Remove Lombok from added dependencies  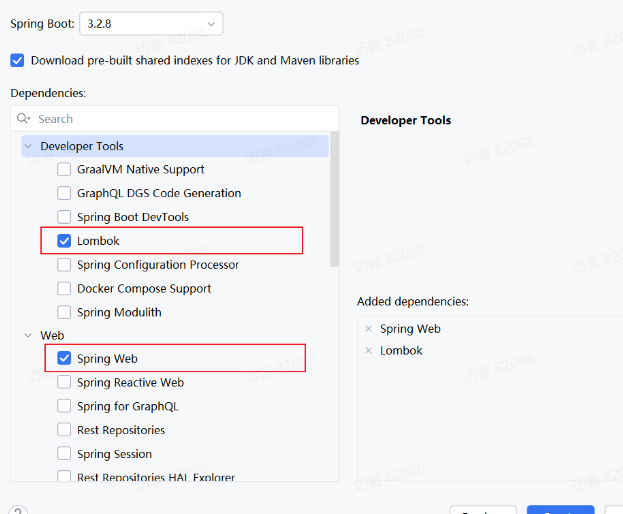(368, 350)
